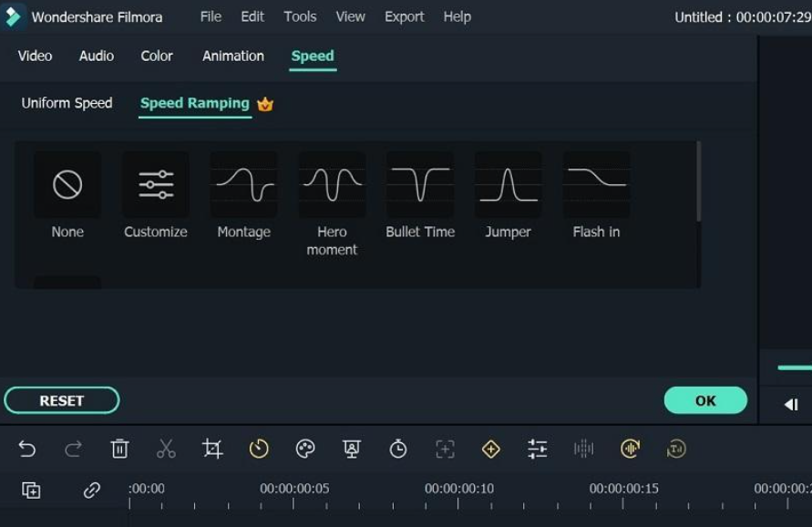Confirm with the OK button
812x527 pixels.
point(705,400)
